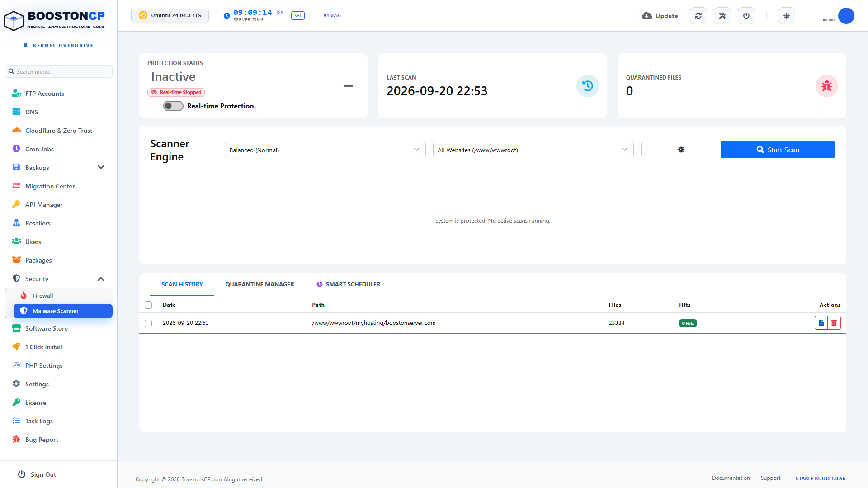Image resolution: width=868 pixels, height=488 pixels.
Task: Click the power icon in header
Action: (x=746, y=16)
